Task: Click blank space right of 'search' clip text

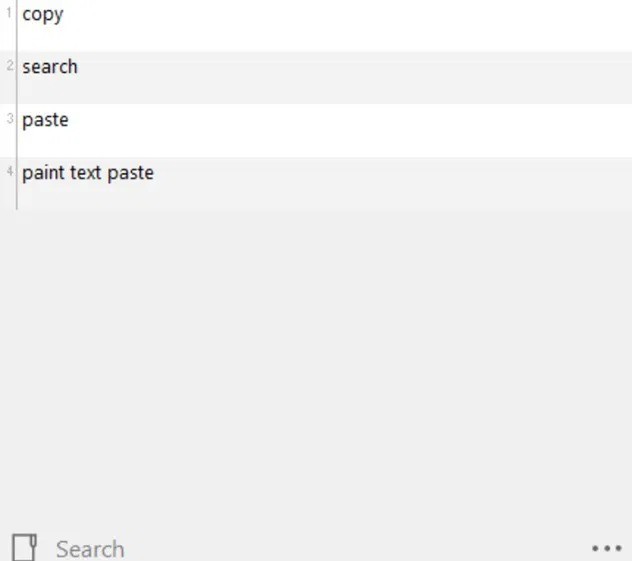Action: point(350,75)
